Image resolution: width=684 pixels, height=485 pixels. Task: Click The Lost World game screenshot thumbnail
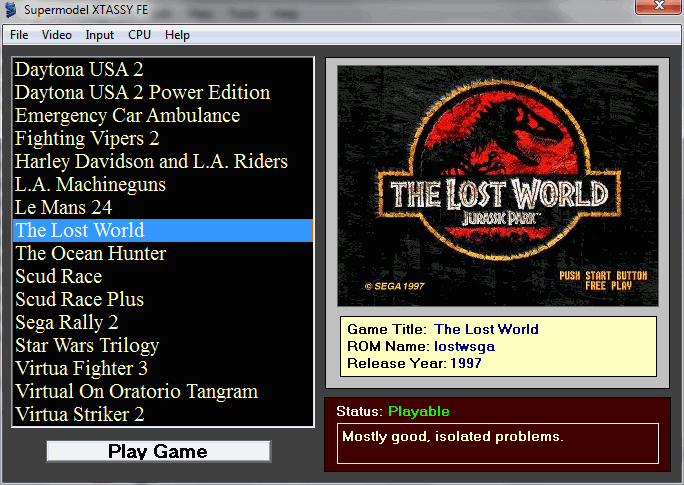[x=498, y=186]
